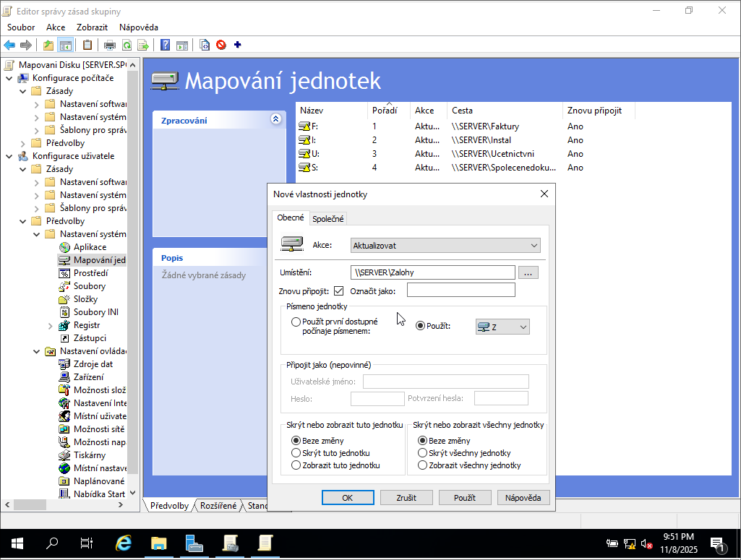
Task: Open Internet Explorer from the taskbar
Action: pyautogui.click(x=124, y=543)
